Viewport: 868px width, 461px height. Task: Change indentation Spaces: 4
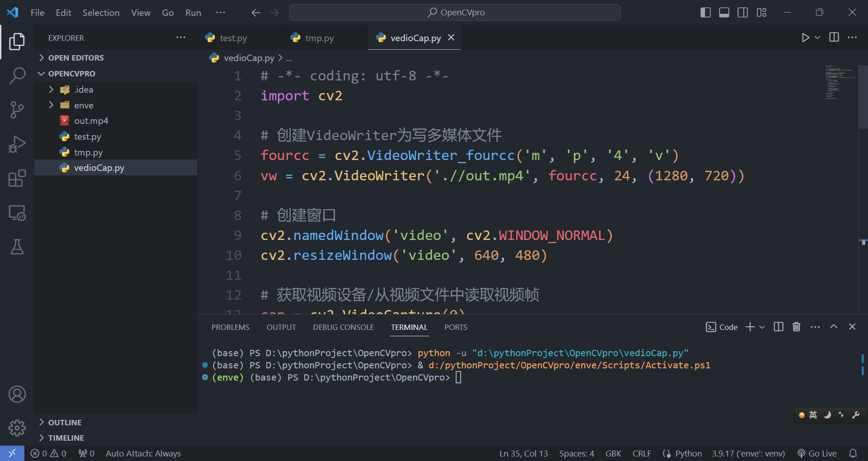[576, 453]
